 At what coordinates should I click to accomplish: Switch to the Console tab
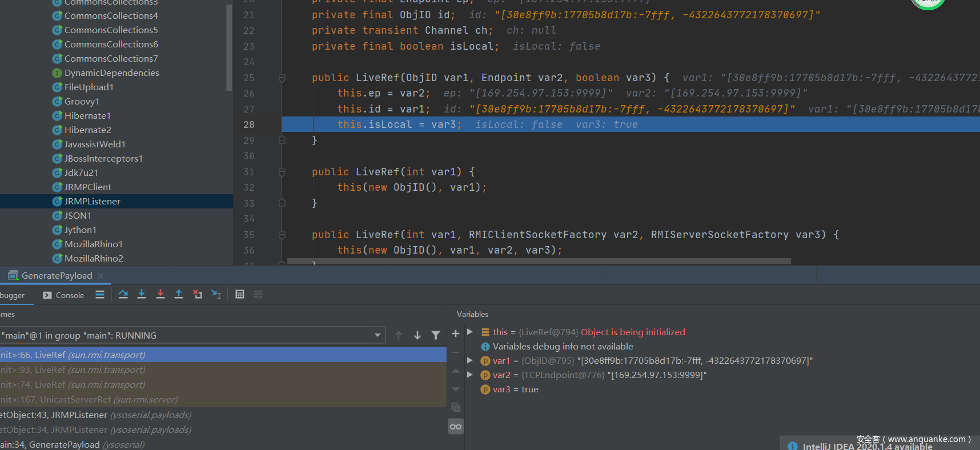(64, 295)
